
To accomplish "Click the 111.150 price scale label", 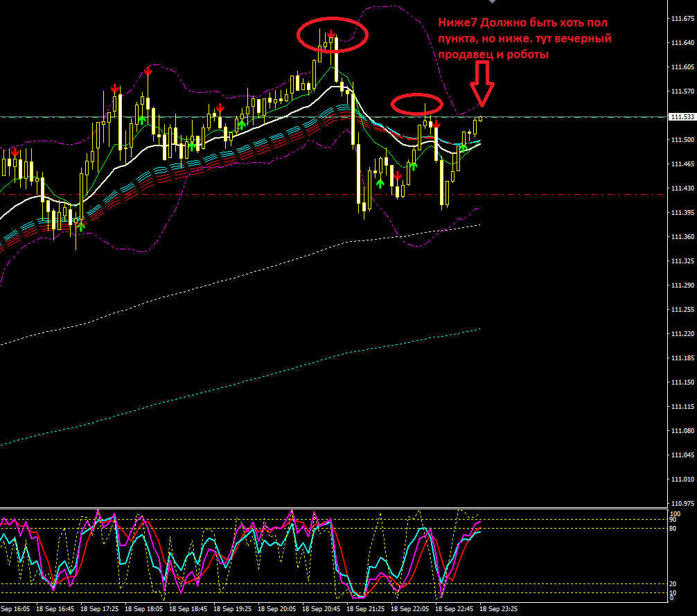I will tap(682, 382).
